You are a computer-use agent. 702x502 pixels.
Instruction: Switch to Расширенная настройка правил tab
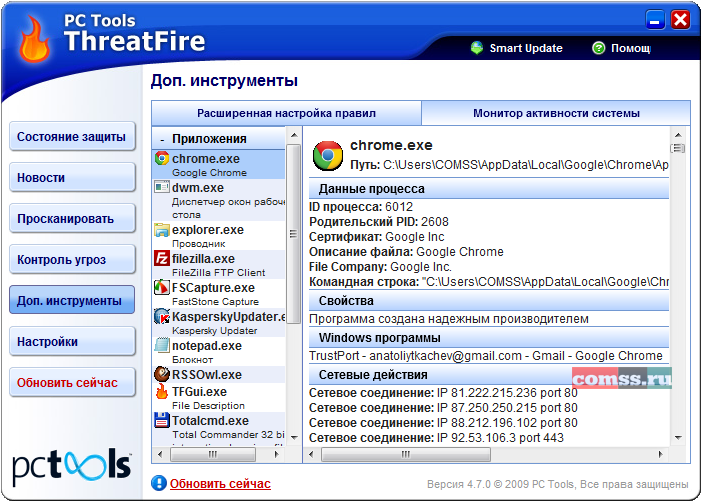[287, 113]
